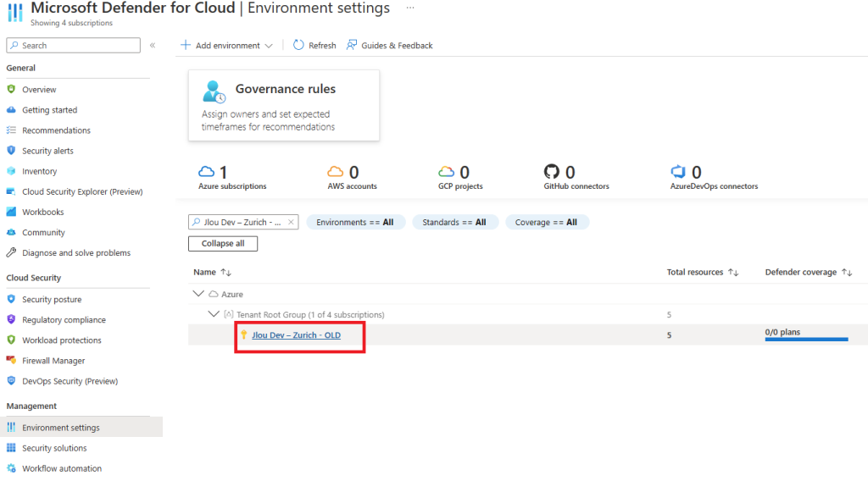The width and height of the screenshot is (868, 481).
Task: Click the Community people icon
Action: [11, 232]
